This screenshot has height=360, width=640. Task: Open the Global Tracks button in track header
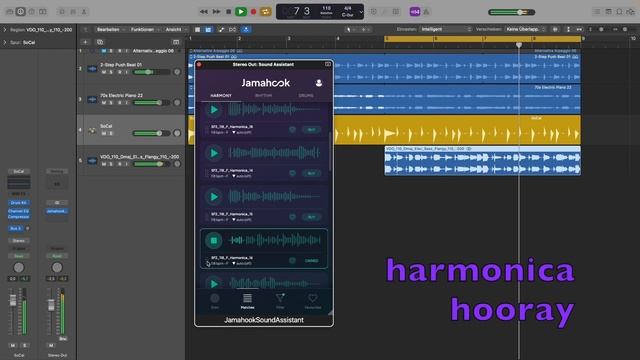(176, 42)
